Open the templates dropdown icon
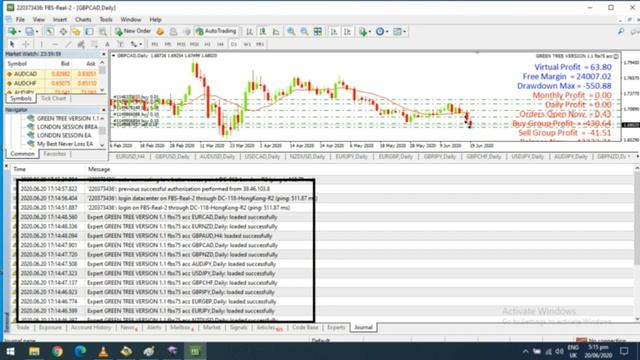 pos(399,31)
